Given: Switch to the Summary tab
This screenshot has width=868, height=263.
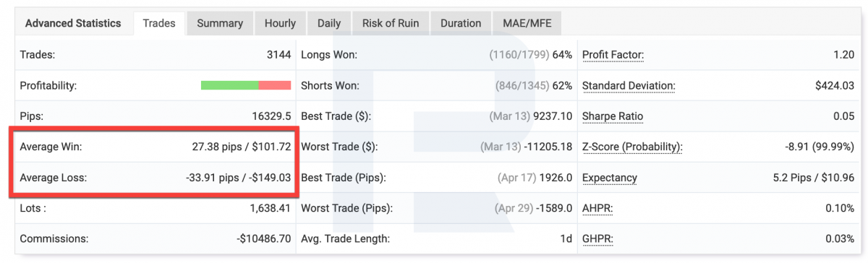Looking at the screenshot, I should [220, 23].
